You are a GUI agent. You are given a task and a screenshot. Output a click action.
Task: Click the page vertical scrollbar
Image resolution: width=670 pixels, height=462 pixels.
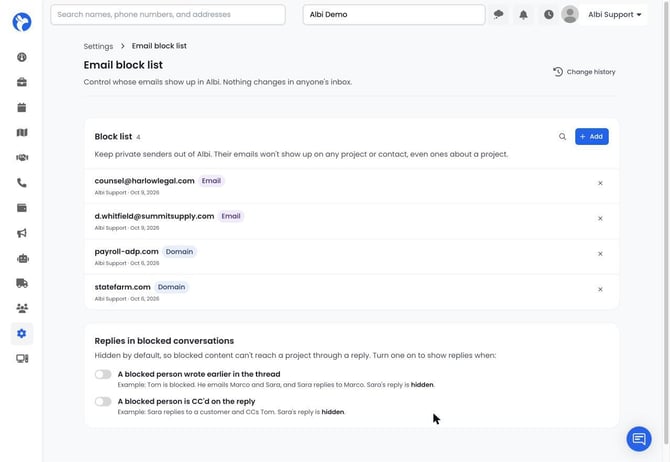[x=666, y=222]
